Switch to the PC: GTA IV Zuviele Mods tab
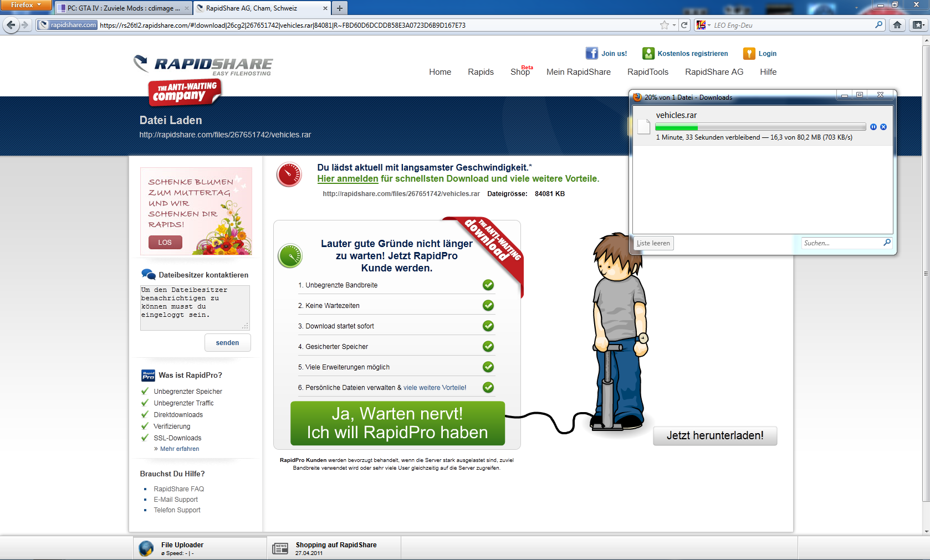930x560 pixels. click(124, 8)
